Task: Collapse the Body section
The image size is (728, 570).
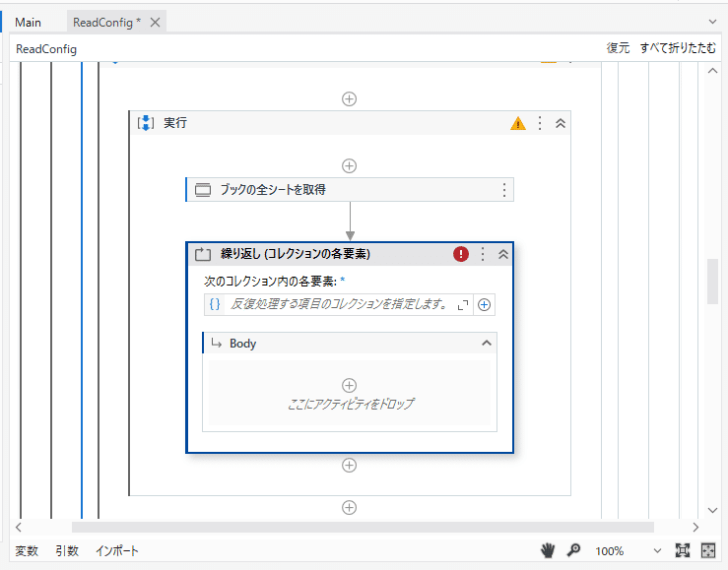Action: [487, 344]
